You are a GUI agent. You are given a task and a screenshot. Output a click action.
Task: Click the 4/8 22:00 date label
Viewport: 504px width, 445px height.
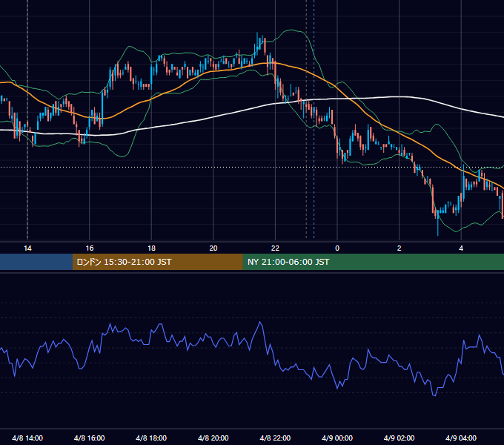[275, 438]
